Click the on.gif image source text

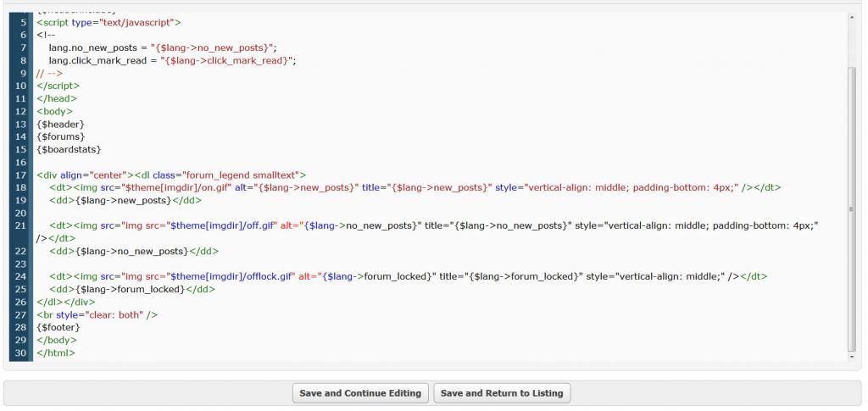(176, 188)
